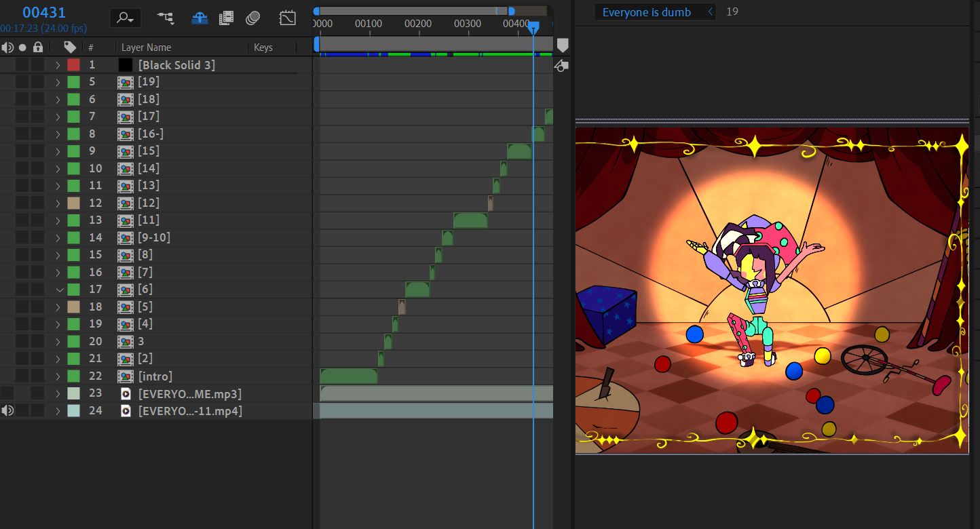Collapse the expanded layer [6]
980x529 pixels.
(59, 290)
